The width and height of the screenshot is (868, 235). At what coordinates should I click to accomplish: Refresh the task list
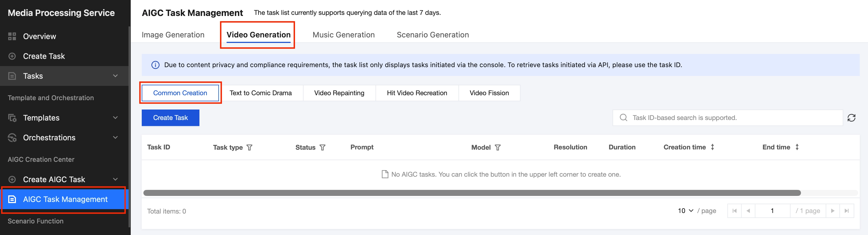tap(852, 118)
